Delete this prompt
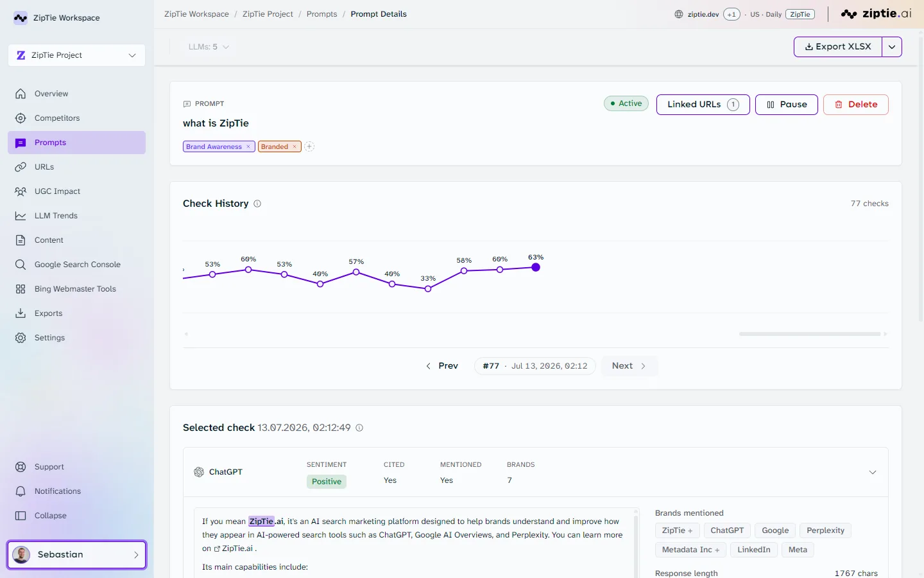924x578 pixels. point(856,105)
